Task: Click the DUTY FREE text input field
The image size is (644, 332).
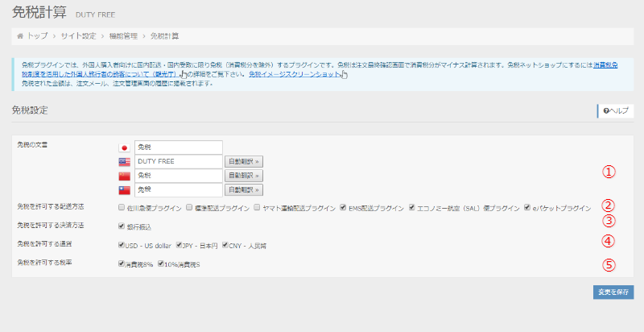Action: pos(178,162)
